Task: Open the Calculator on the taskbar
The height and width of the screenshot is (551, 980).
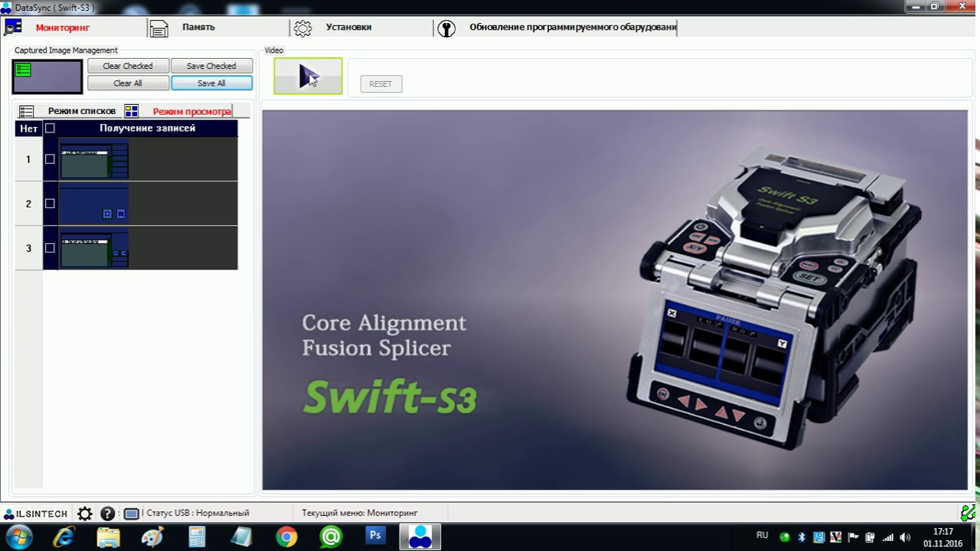Action: [x=198, y=537]
